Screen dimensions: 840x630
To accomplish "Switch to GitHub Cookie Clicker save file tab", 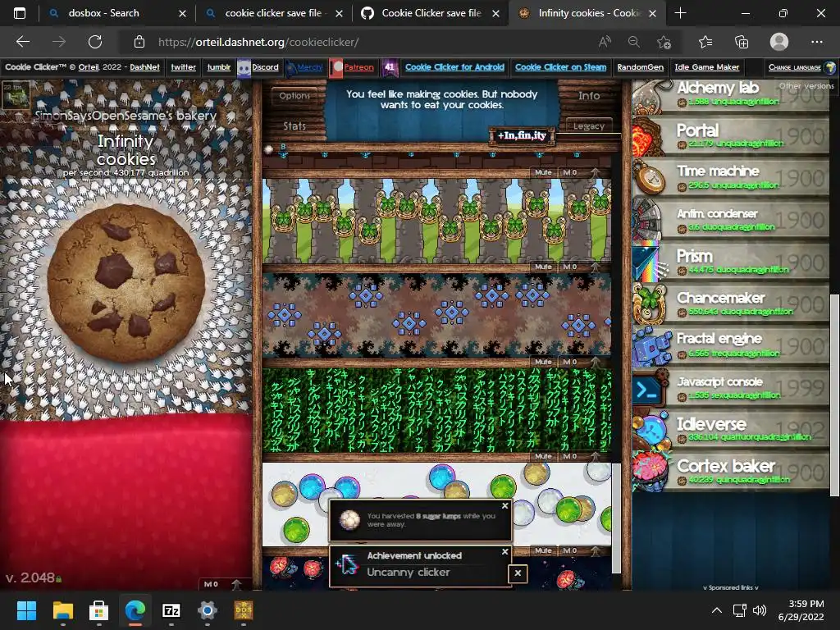I will click(x=430, y=13).
